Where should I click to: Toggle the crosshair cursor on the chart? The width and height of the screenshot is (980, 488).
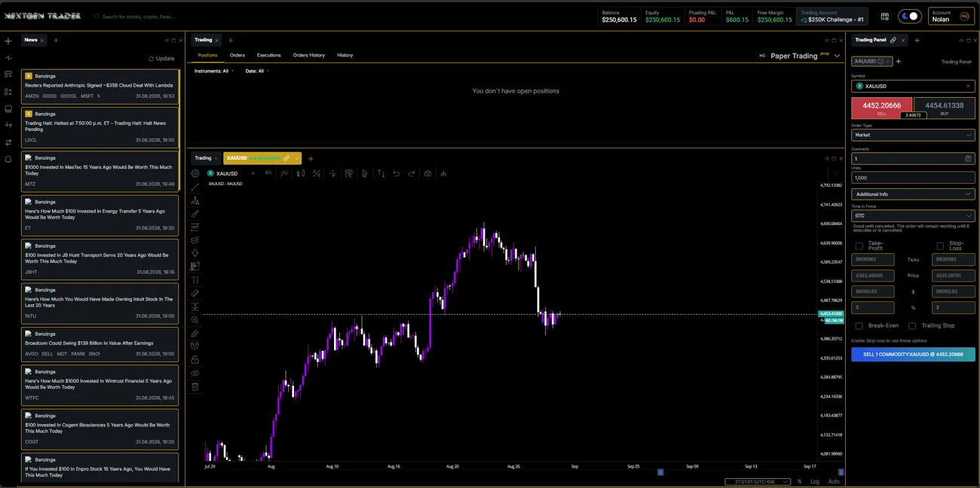(x=332, y=173)
